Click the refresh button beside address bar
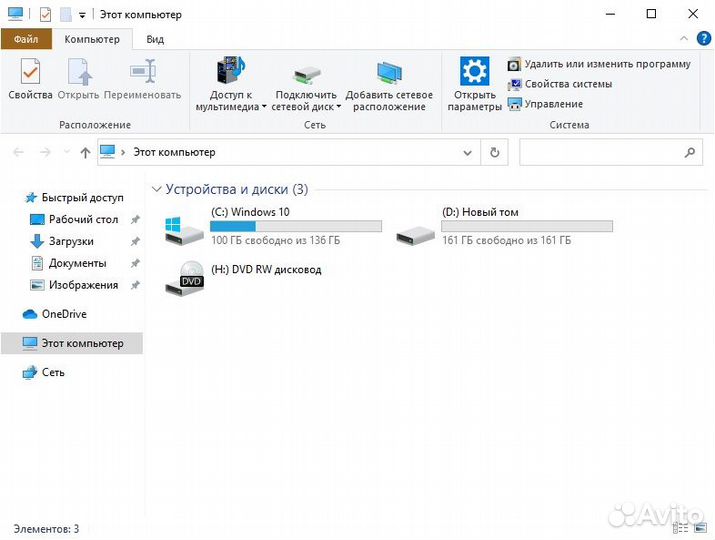This screenshot has width=715, height=540. (x=494, y=153)
